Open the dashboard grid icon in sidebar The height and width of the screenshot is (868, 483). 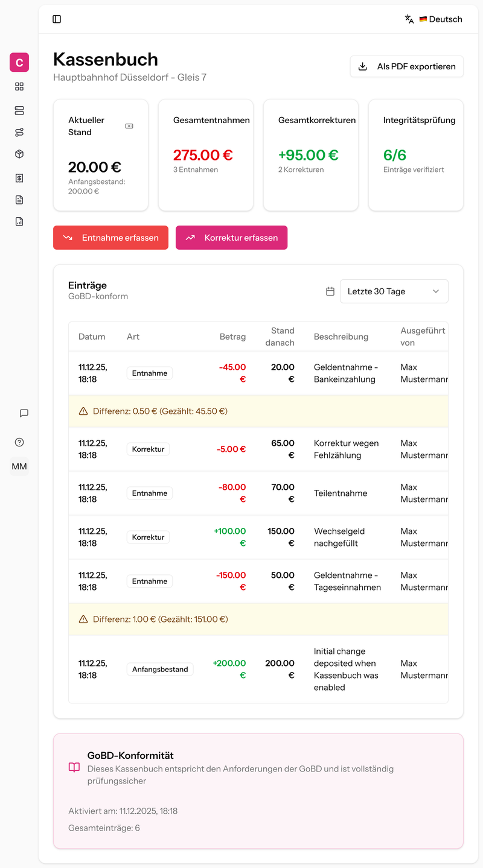tap(19, 86)
